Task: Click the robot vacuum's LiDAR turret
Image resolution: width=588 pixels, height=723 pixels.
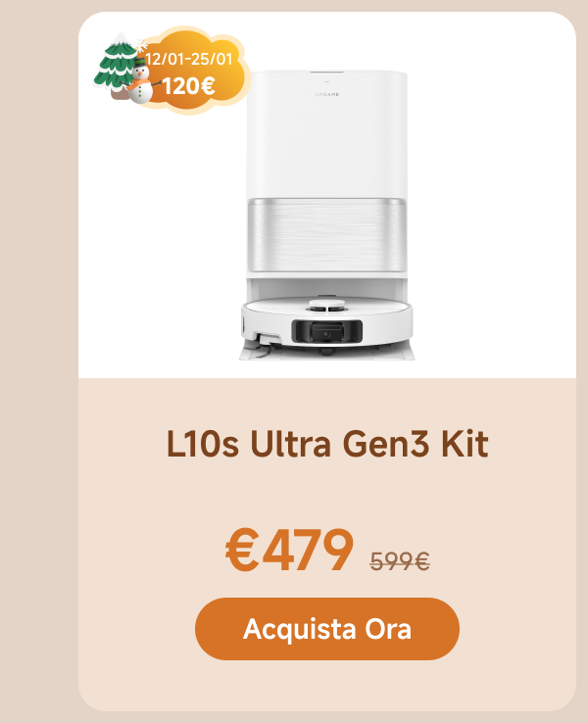Action: pos(327,307)
